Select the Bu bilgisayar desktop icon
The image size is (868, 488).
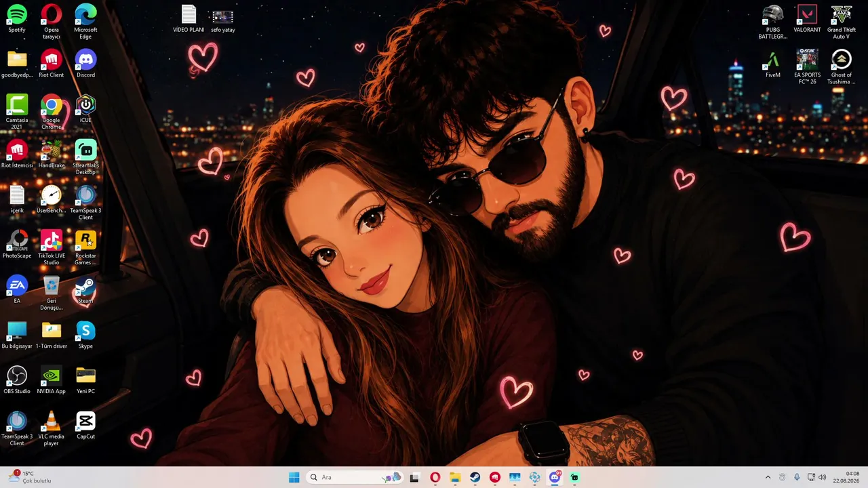17,335
